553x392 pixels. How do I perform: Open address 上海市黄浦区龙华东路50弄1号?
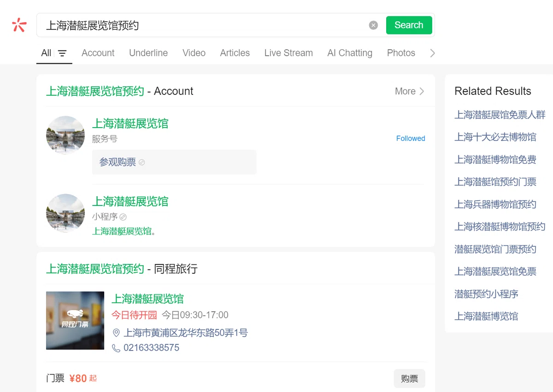(x=186, y=333)
